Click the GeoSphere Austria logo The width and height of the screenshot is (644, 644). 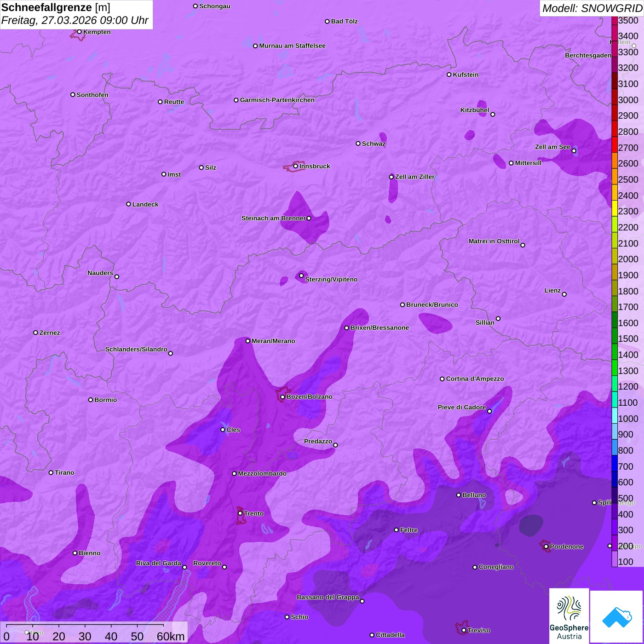point(569,616)
